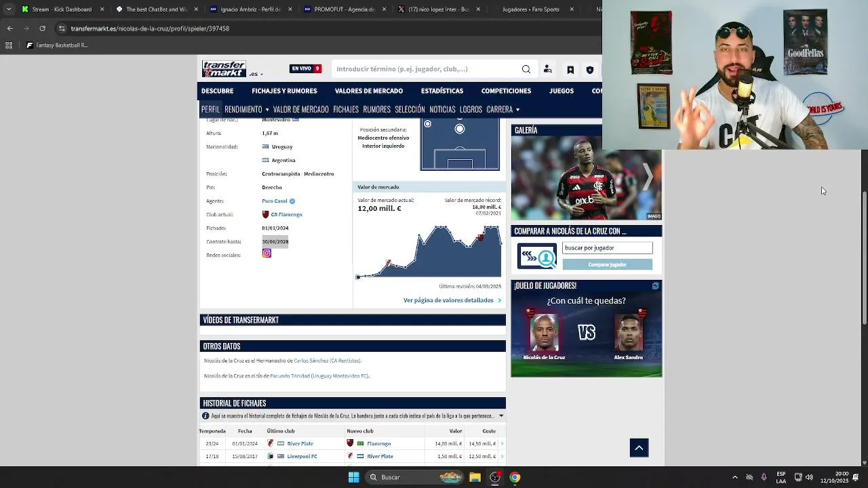This screenshot has width=868, height=488.
Task: Switch to the FICHAJES player tab
Action: point(346,109)
